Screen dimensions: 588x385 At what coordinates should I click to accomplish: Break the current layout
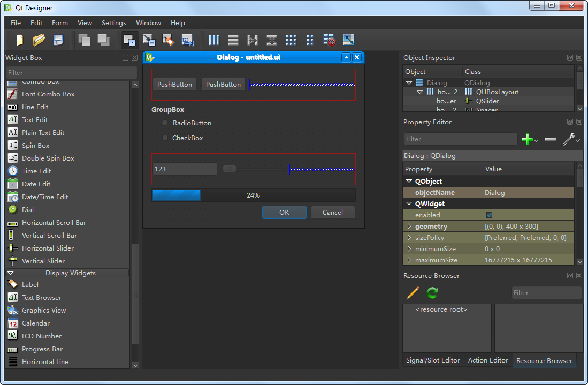click(329, 40)
